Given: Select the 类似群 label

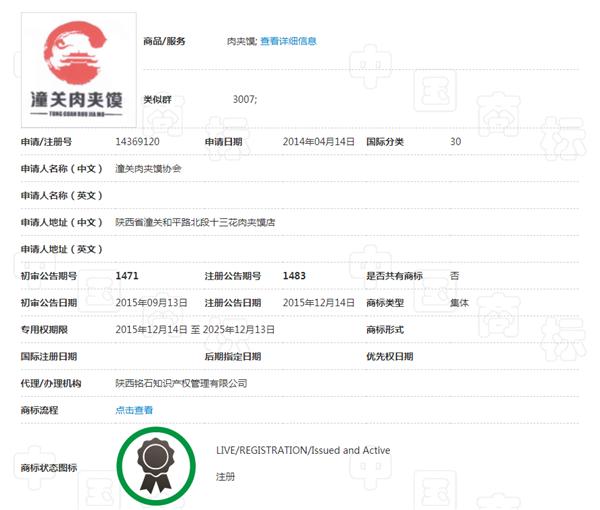Looking at the screenshot, I should (157, 99).
